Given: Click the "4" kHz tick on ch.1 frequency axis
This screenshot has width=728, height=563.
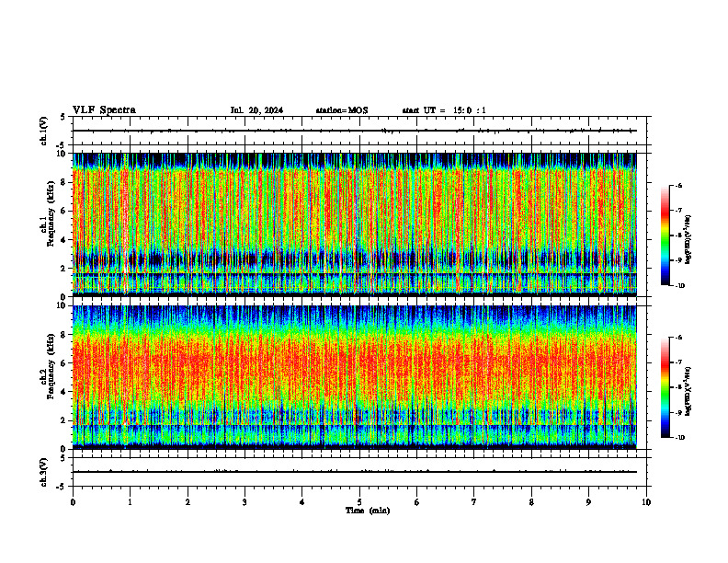Looking at the screenshot, I should pyautogui.click(x=63, y=240).
